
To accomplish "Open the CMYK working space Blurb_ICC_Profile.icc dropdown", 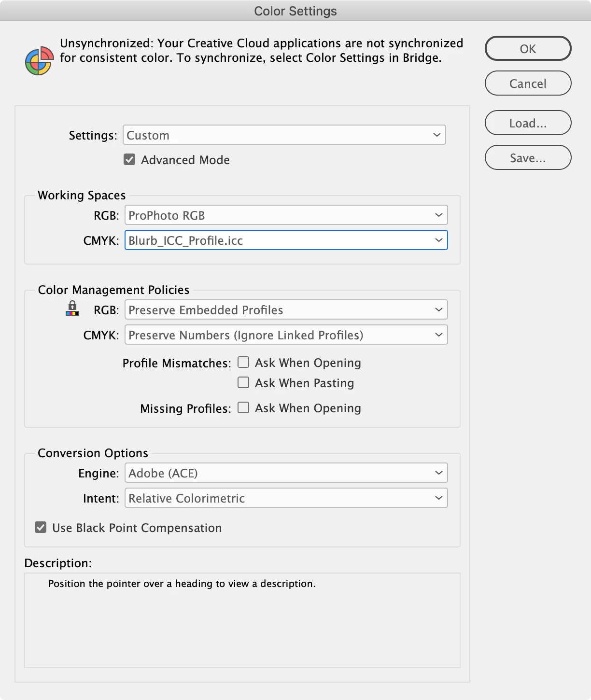I will (x=286, y=240).
